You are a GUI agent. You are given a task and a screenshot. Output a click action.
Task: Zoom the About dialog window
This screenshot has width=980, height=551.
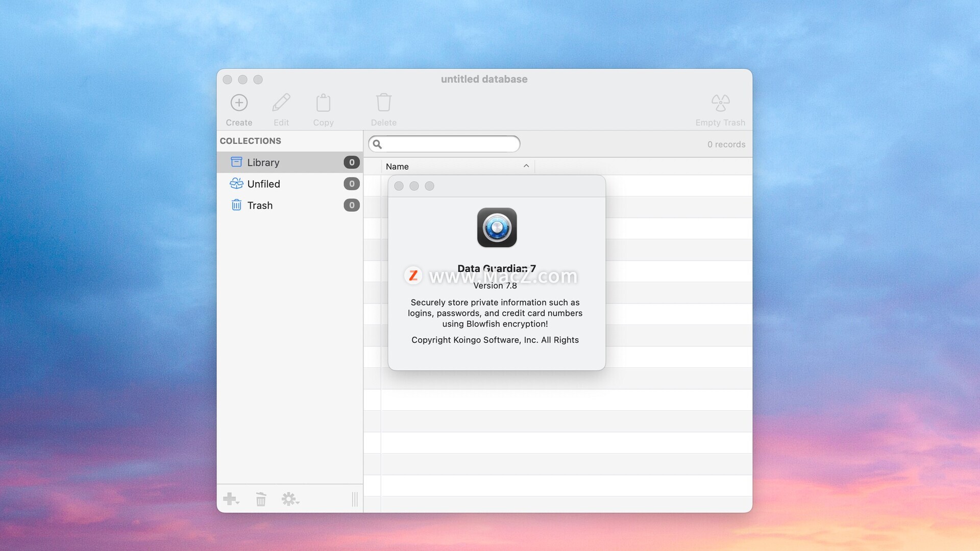point(430,186)
